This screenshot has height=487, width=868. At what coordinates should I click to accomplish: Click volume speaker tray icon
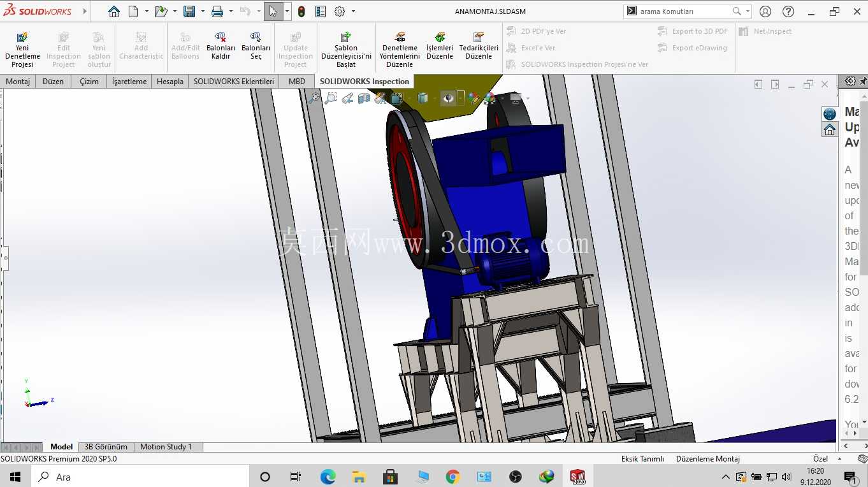(786, 477)
